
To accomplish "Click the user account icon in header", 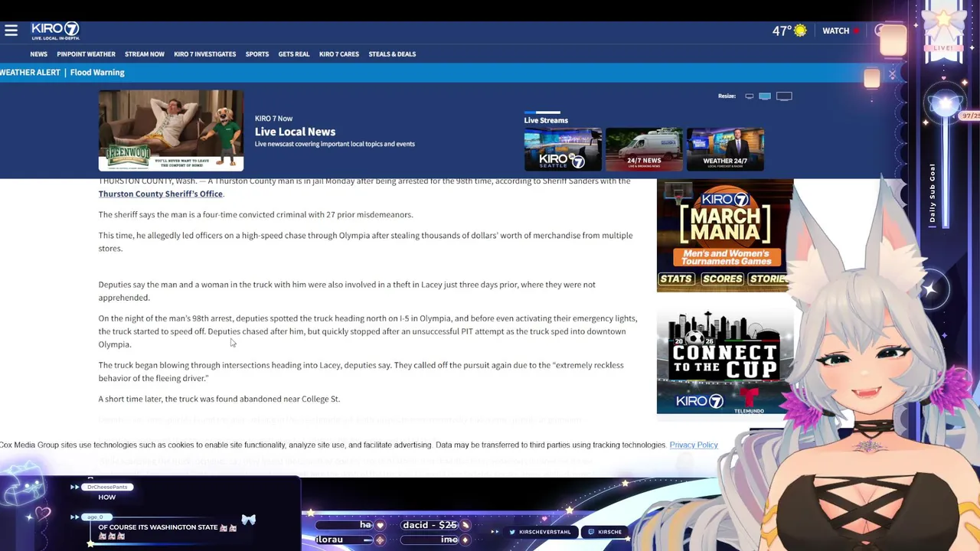I will click(x=880, y=31).
